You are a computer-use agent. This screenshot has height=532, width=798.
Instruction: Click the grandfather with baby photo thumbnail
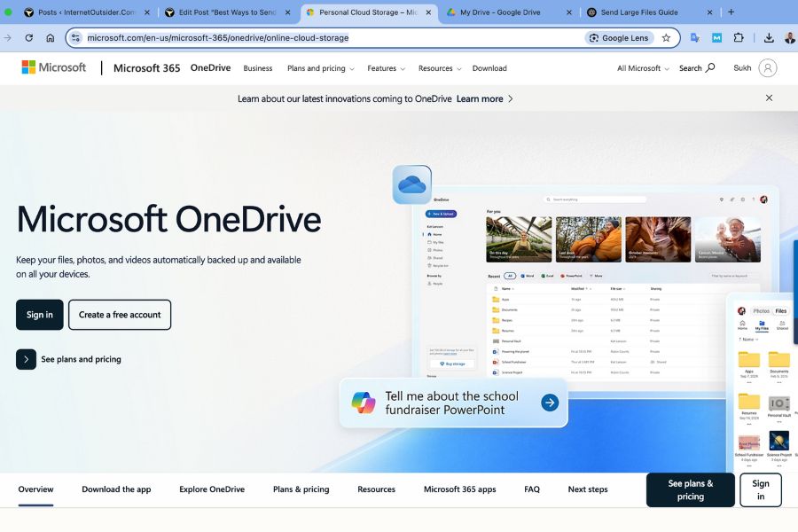click(728, 239)
